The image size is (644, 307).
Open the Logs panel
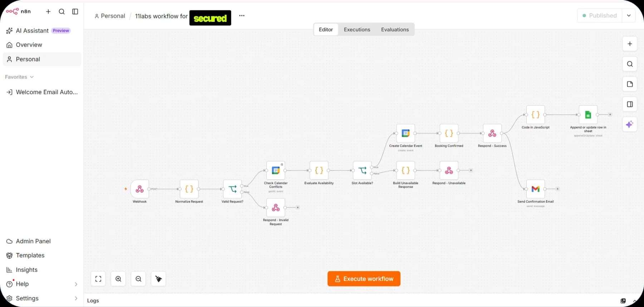click(93, 301)
